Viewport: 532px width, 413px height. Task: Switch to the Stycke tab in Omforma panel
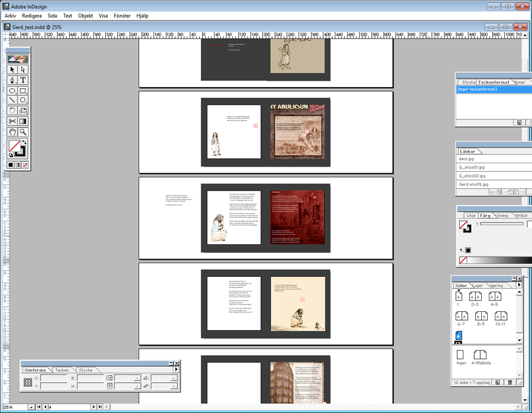click(86, 370)
